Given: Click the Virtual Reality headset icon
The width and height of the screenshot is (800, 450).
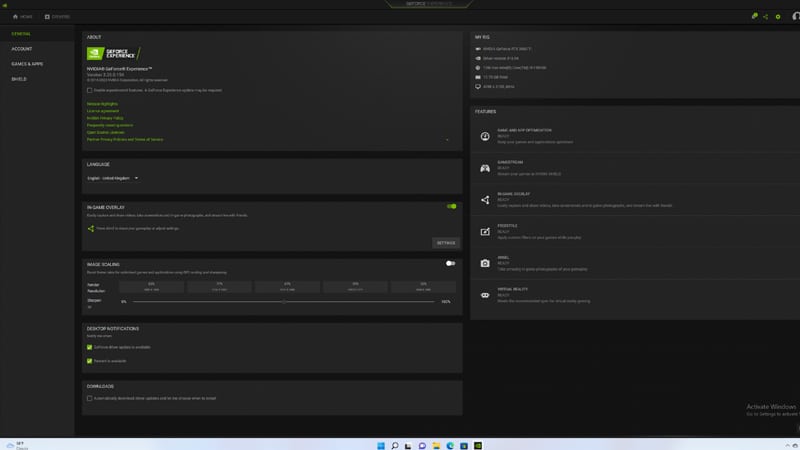Looking at the screenshot, I should [485, 294].
